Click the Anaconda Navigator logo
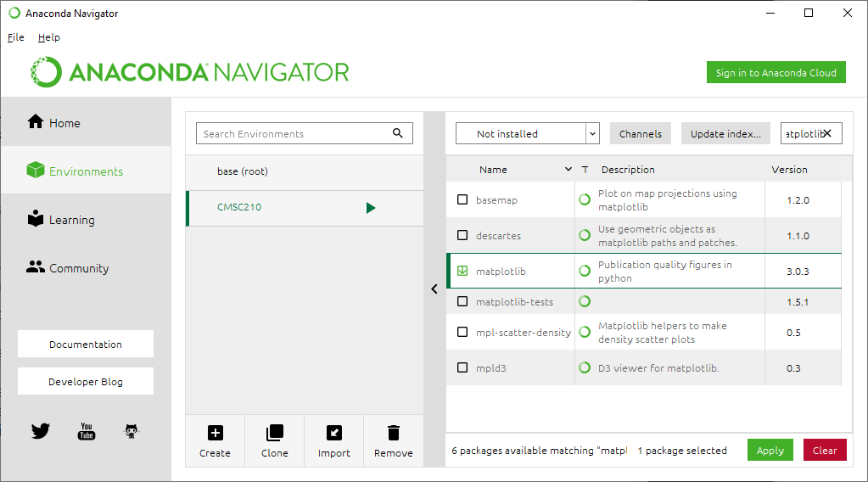 [189, 72]
